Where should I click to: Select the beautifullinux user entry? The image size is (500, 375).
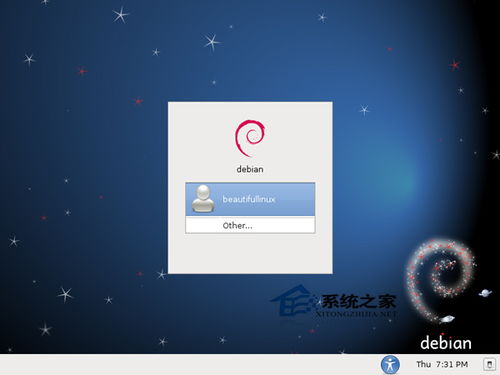pyautogui.click(x=250, y=199)
